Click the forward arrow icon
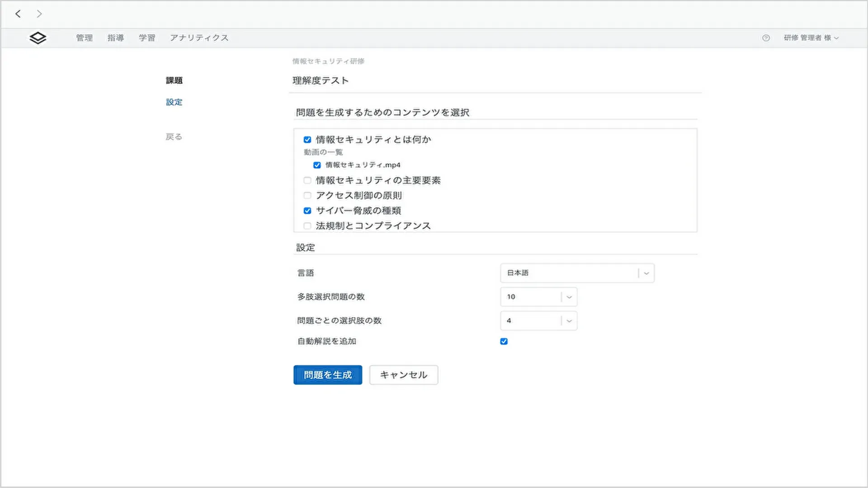This screenshot has height=488, width=868. click(x=39, y=14)
